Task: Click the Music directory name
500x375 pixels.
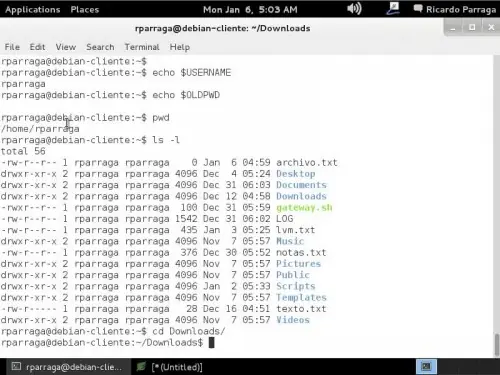Action: [x=290, y=241]
